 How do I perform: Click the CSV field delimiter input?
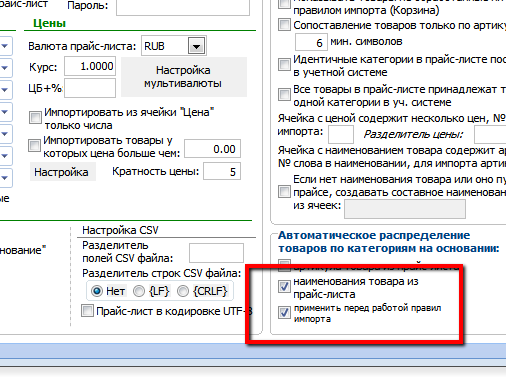point(216,253)
